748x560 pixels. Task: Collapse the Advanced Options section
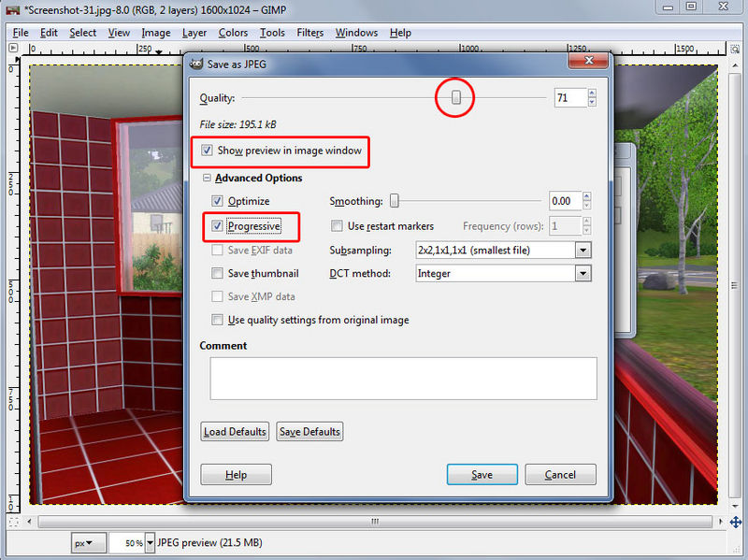tap(206, 179)
